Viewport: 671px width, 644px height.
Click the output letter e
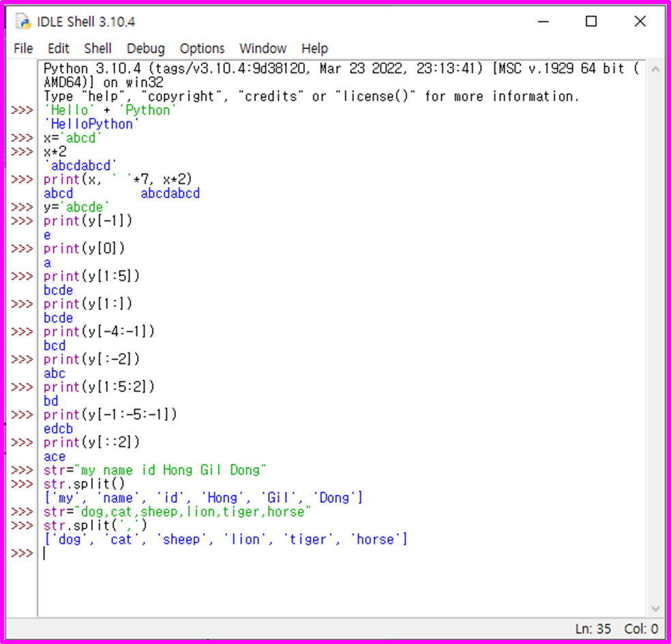coord(47,235)
